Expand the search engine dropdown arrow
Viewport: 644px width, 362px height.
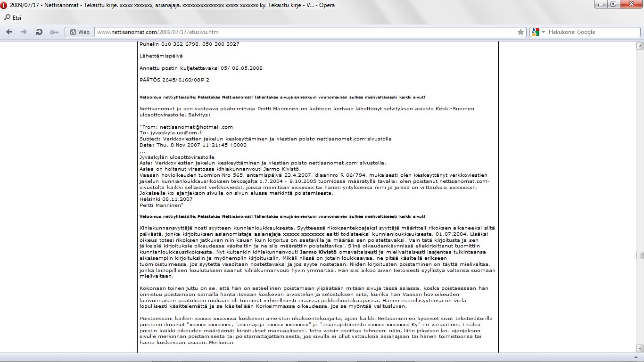pos(543,32)
